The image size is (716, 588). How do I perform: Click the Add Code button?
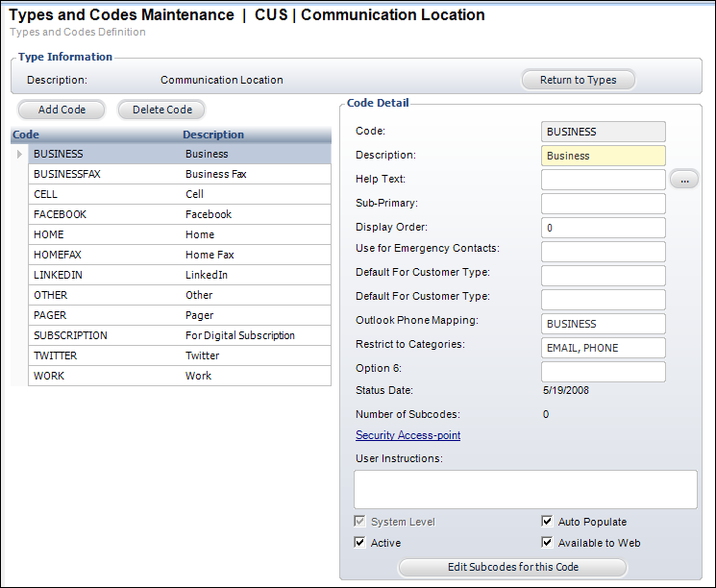[x=62, y=110]
